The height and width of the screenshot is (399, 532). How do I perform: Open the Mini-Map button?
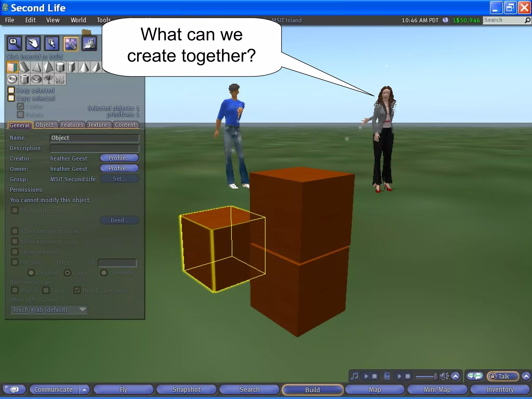(x=437, y=389)
